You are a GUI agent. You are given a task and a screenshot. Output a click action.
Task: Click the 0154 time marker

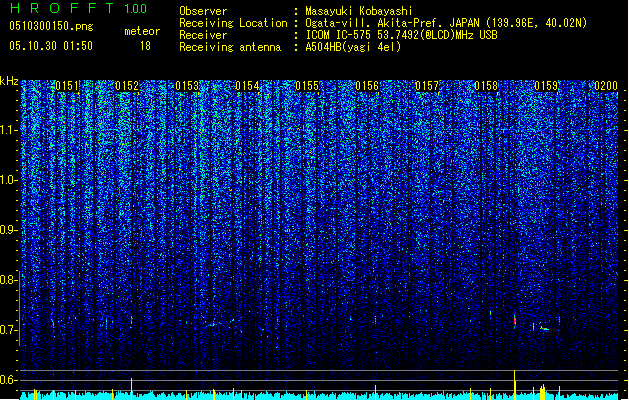pyautogui.click(x=247, y=86)
